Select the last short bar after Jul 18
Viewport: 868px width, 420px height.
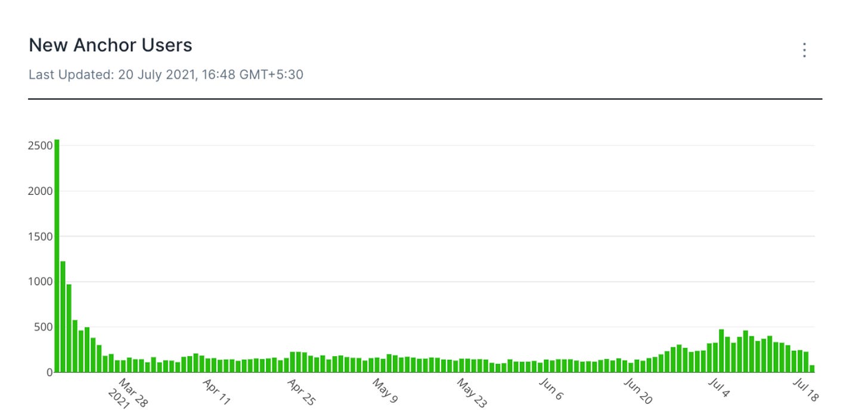pos(811,369)
